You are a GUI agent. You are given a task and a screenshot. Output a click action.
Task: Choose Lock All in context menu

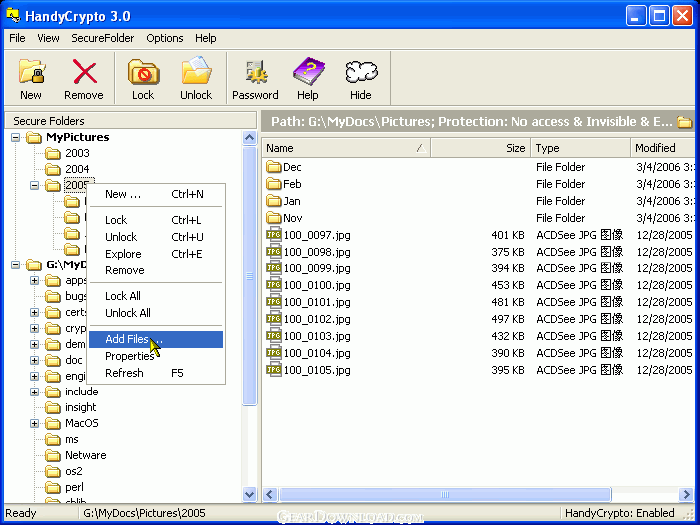156,296
